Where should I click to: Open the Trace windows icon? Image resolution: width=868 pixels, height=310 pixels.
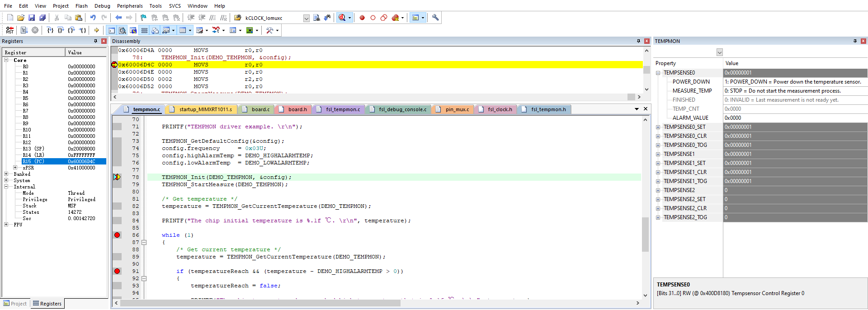pyautogui.click(x=233, y=30)
